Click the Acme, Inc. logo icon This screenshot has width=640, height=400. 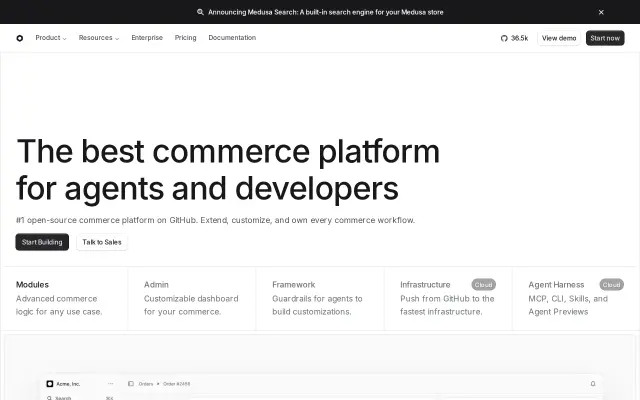coord(50,384)
